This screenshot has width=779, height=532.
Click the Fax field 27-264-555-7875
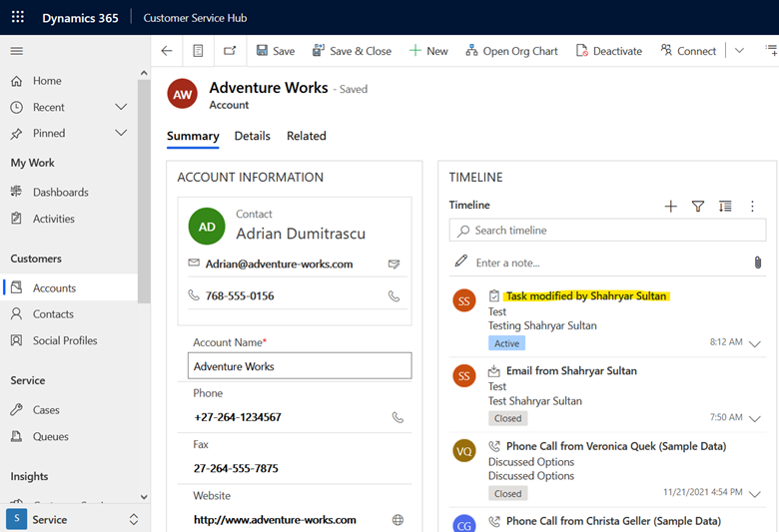click(x=236, y=468)
